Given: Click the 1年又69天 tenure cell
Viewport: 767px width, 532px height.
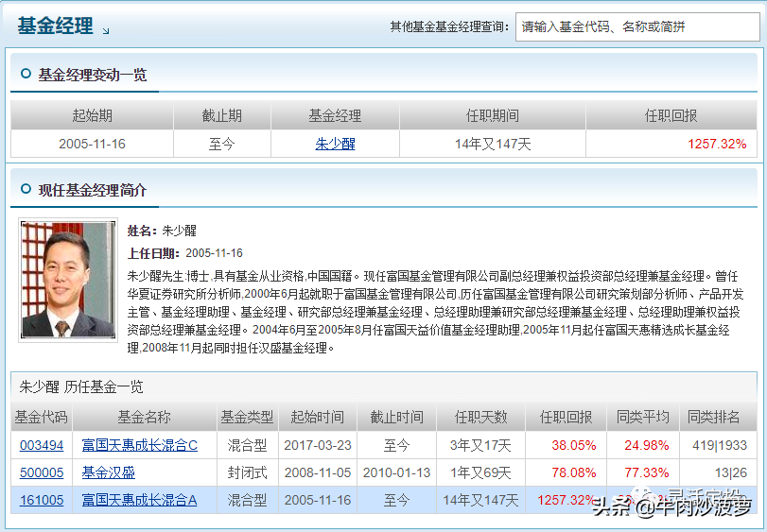Looking at the screenshot, I should tap(480, 472).
